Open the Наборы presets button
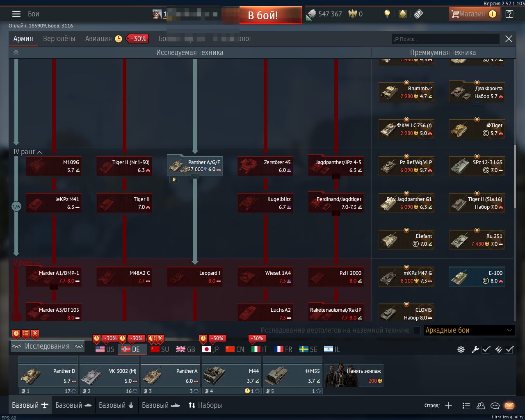Viewport: 525px width, 420px height. pyautogui.click(x=205, y=405)
